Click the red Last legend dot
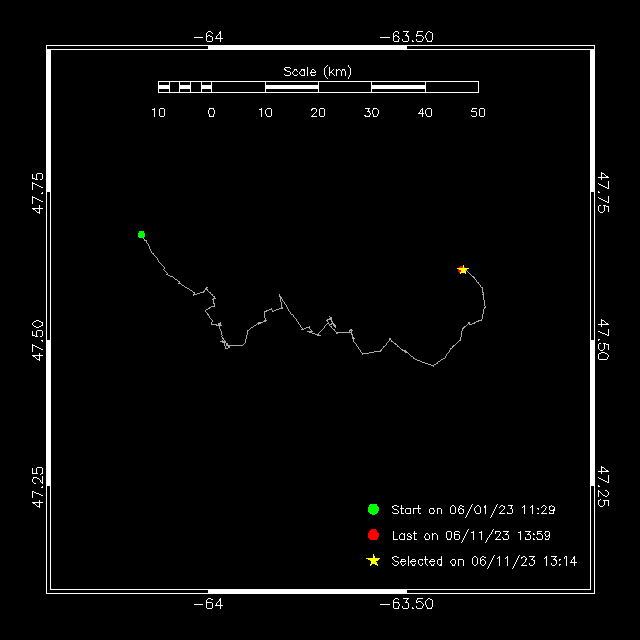The image size is (640, 640). pyautogui.click(x=373, y=535)
